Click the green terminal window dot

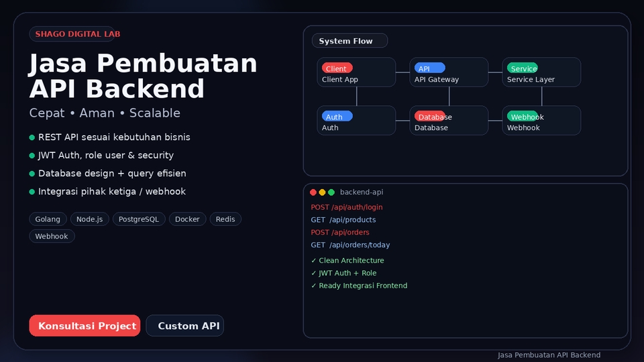coord(331,192)
